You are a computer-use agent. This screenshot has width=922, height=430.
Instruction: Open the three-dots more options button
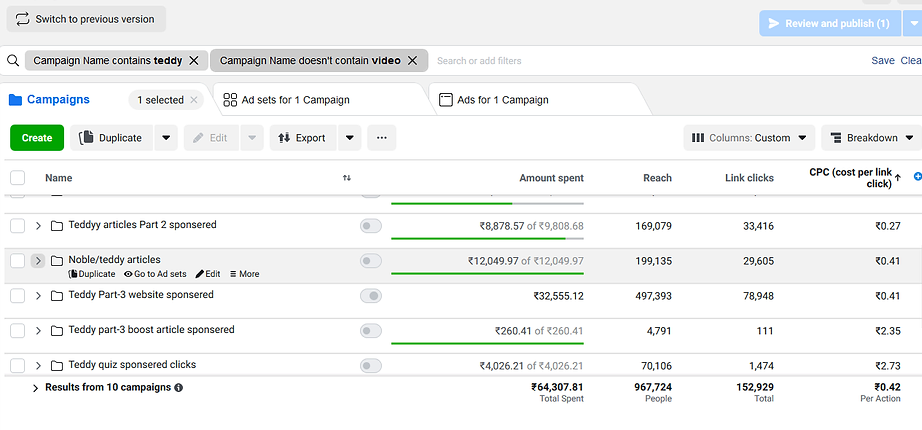pos(382,138)
